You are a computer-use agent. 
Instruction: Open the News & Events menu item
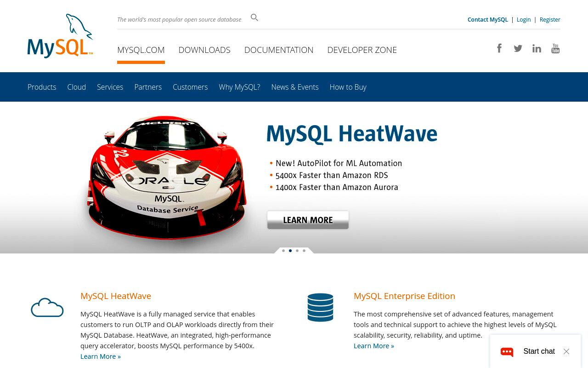pos(295,87)
